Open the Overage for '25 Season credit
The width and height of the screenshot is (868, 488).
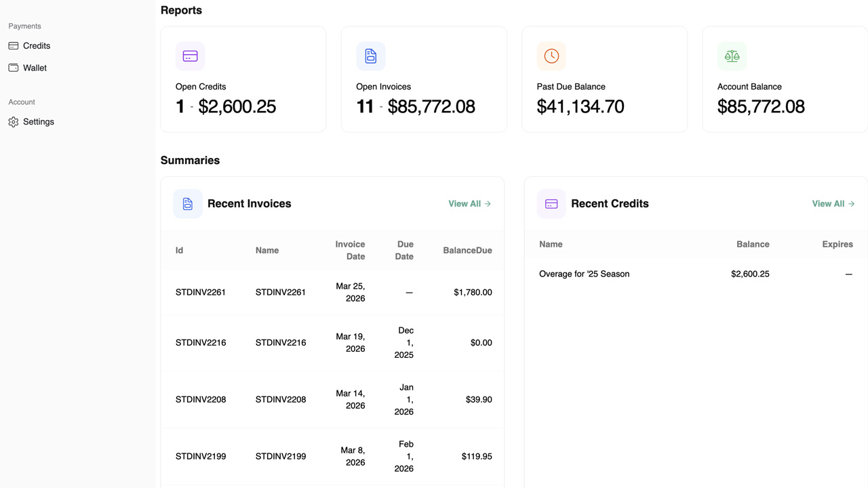coord(584,274)
